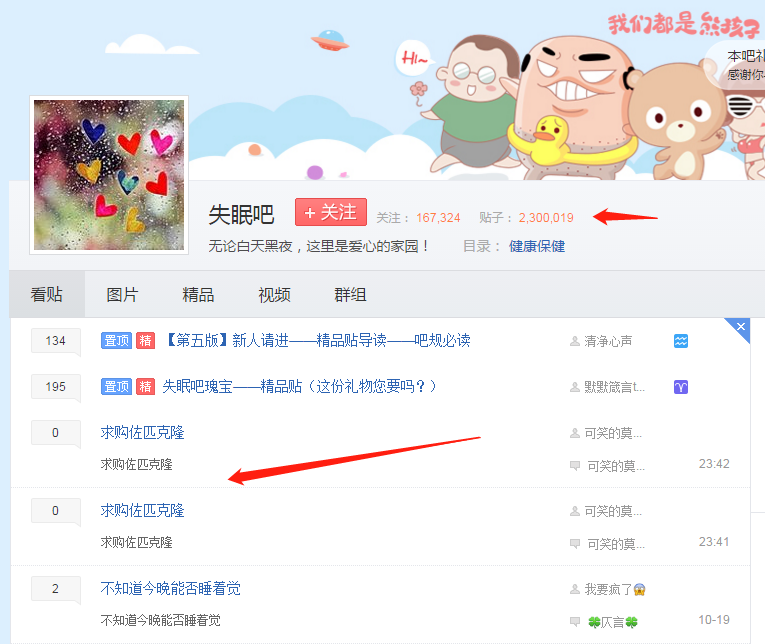Screen dimensions: 765x644
Task: Click the last-reply bubble icon at 23:42
Action: pos(575,465)
